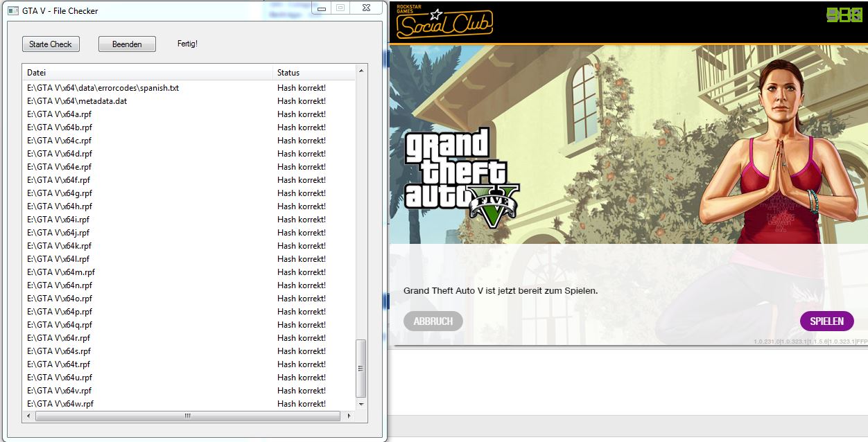
Task: Close the GTA V File Checker window
Action: (365, 8)
